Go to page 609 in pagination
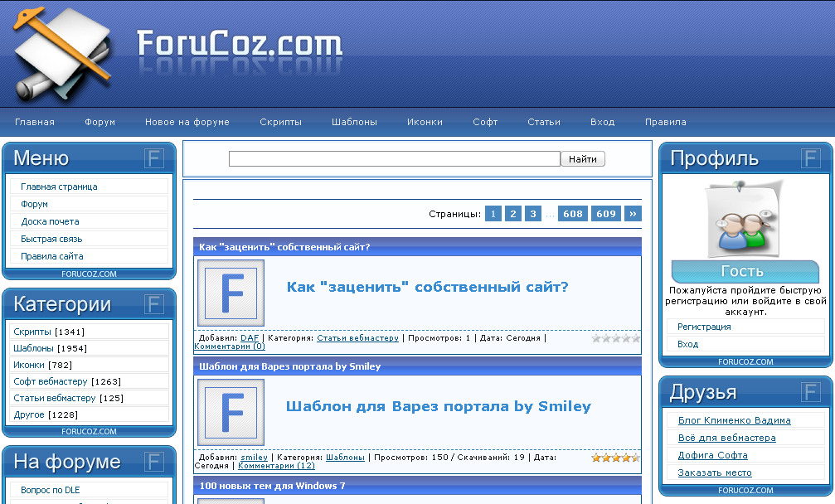Viewport: 835px width, 504px height. [606, 214]
